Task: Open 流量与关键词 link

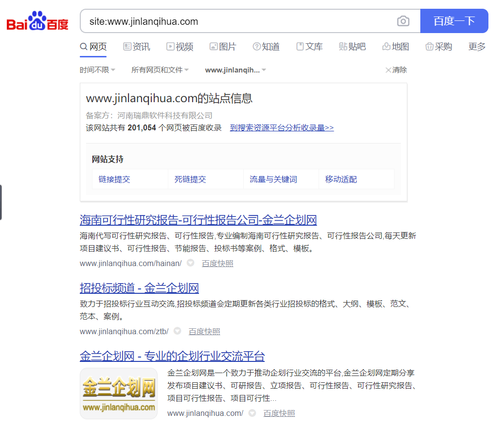Action: click(x=273, y=179)
